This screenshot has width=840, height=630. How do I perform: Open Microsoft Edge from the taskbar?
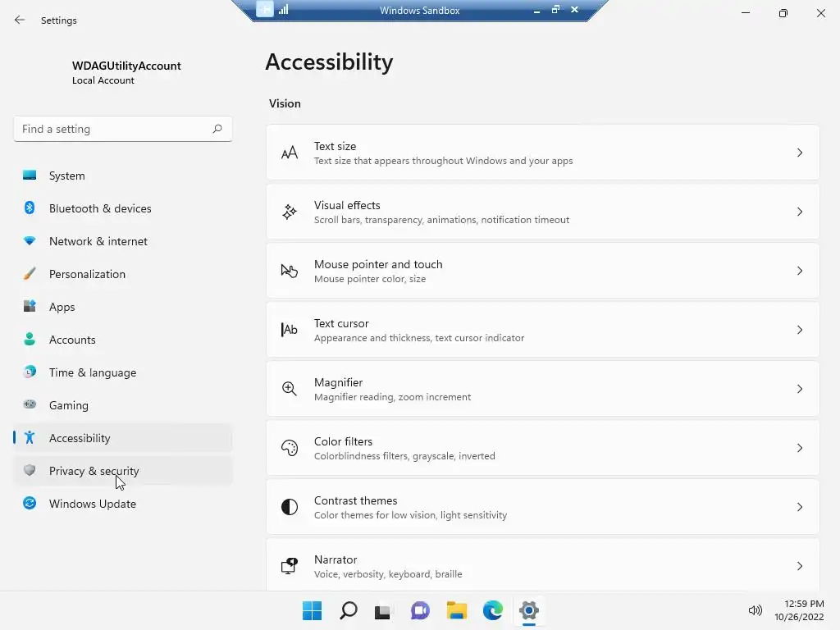492,610
